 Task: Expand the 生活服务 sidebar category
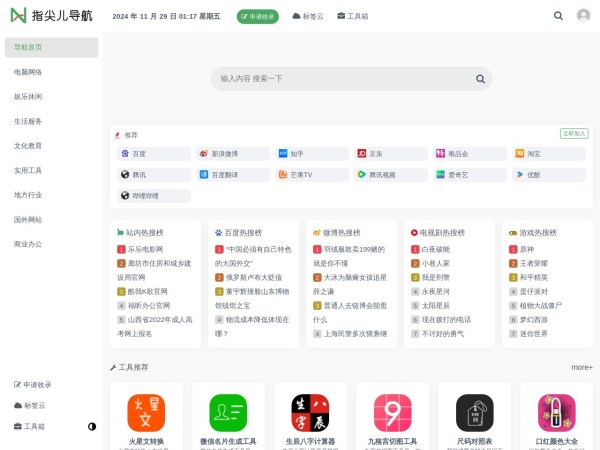pyautogui.click(x=28, y=121)
